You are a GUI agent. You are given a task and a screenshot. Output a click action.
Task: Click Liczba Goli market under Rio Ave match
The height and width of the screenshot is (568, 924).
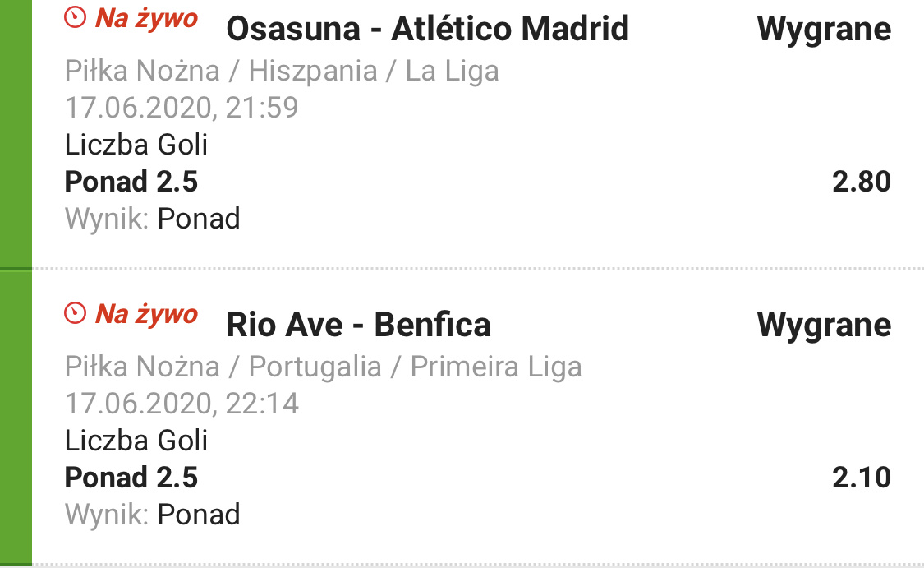tap(136, 441)
